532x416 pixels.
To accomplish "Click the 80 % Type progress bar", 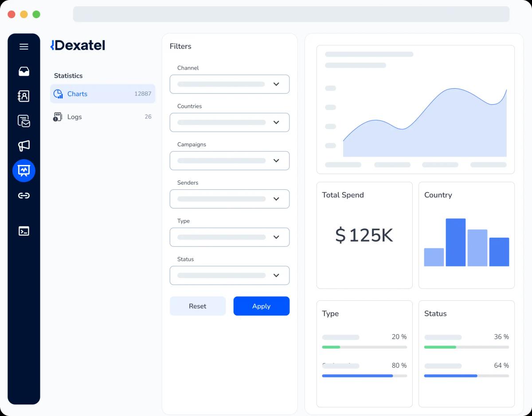I will [x=364, y=376].
